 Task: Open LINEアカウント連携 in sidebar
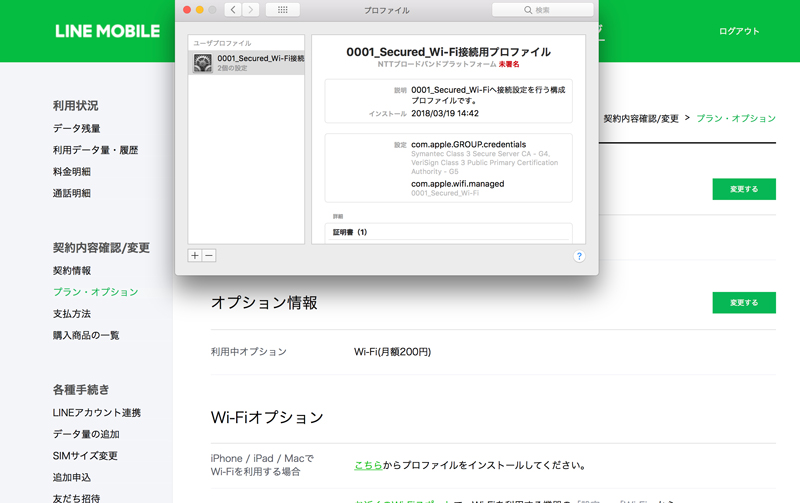tap(96, 413)
